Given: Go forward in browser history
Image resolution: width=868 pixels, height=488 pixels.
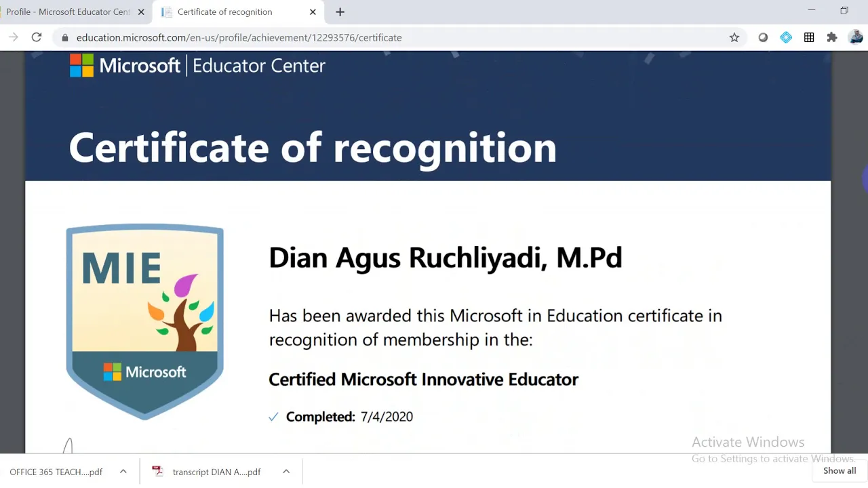Looking at the screenshot, I should (x=14, y=37).
